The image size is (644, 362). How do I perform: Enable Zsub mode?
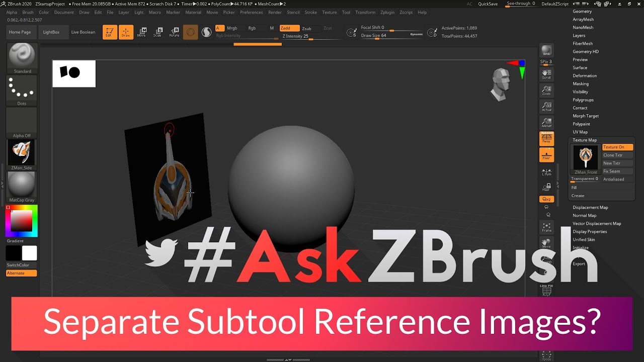click(x=310, y=28)
